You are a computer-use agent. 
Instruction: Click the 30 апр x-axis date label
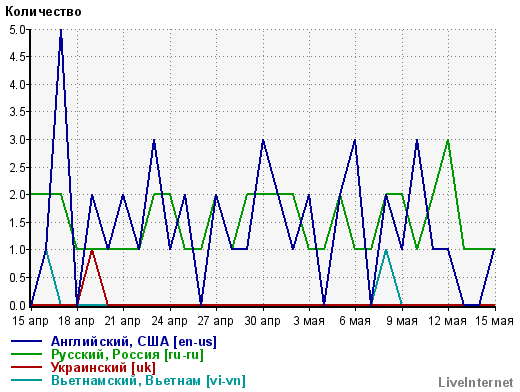[x=263, y=321]
